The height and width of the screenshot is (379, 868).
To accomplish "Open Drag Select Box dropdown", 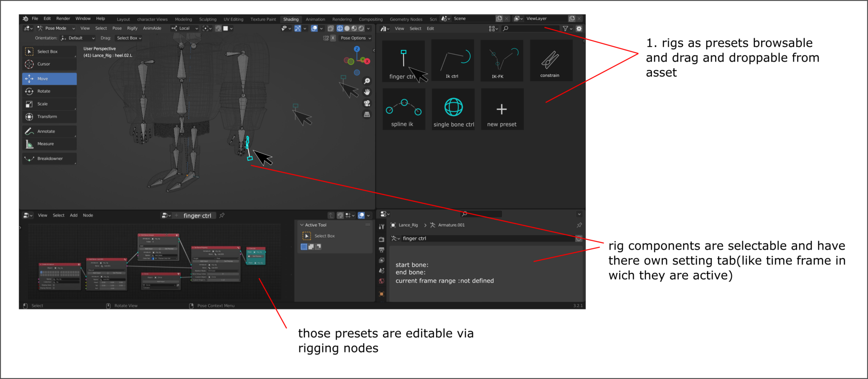I will click(129, 38).
